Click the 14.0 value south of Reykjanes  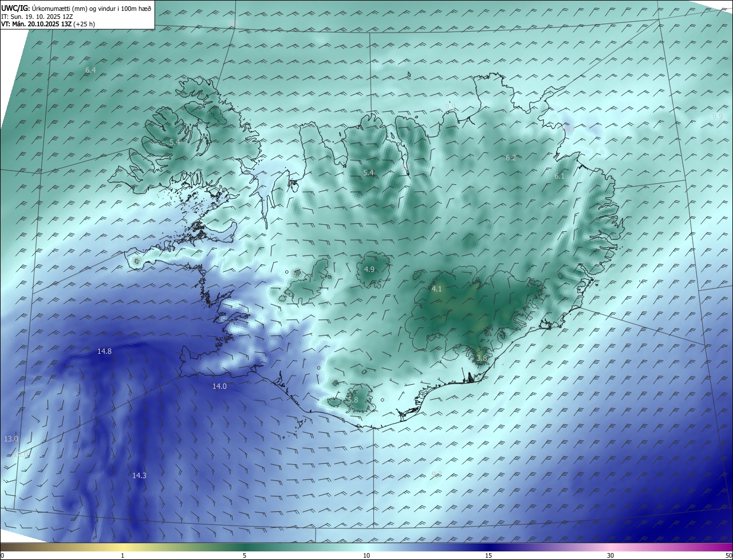point(219,386)
